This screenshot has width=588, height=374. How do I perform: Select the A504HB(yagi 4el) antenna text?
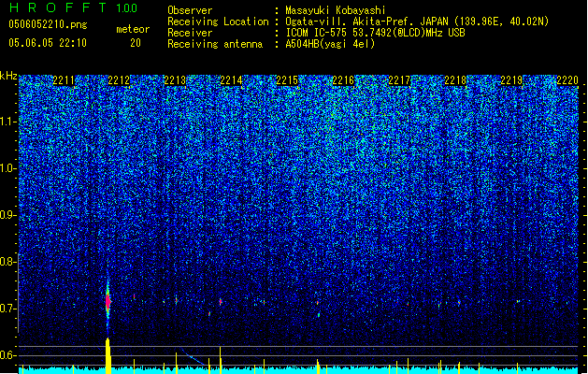[330, 44]
